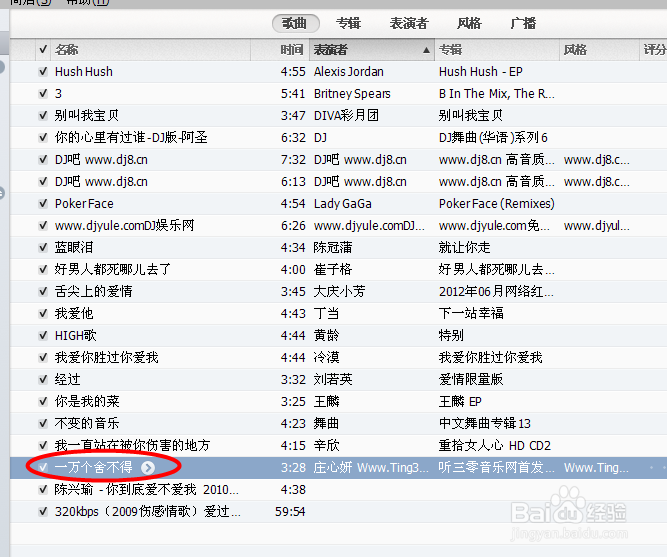The image size is (667, 557).
Task: Open the 专辑 view tab
Action: (x=348, y=23)
